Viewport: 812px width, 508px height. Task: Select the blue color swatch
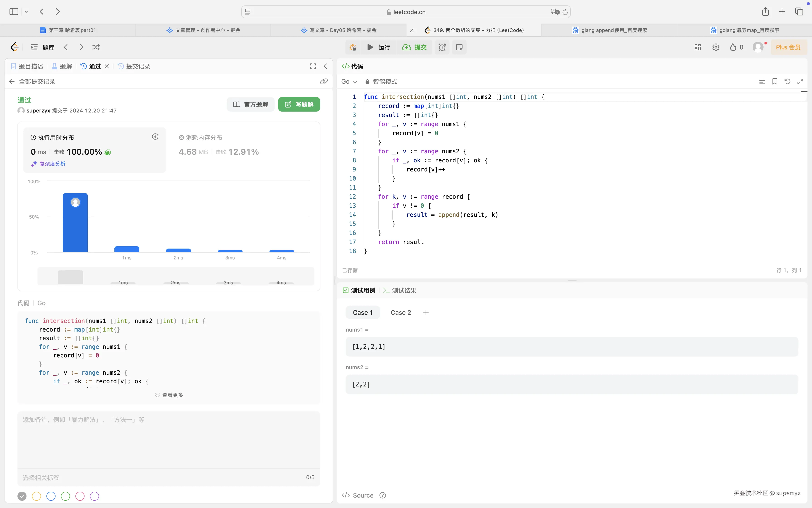51,496
